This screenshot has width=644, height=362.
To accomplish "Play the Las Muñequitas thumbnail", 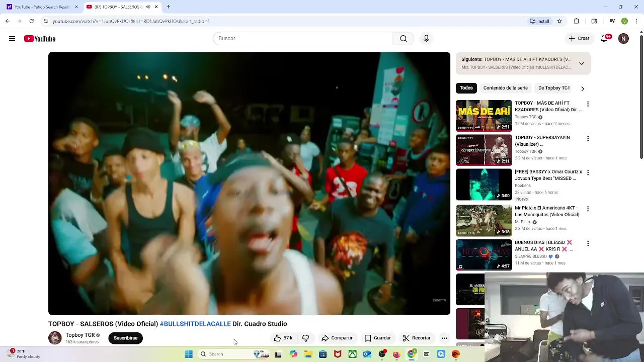I will click(x=484, y=220).
